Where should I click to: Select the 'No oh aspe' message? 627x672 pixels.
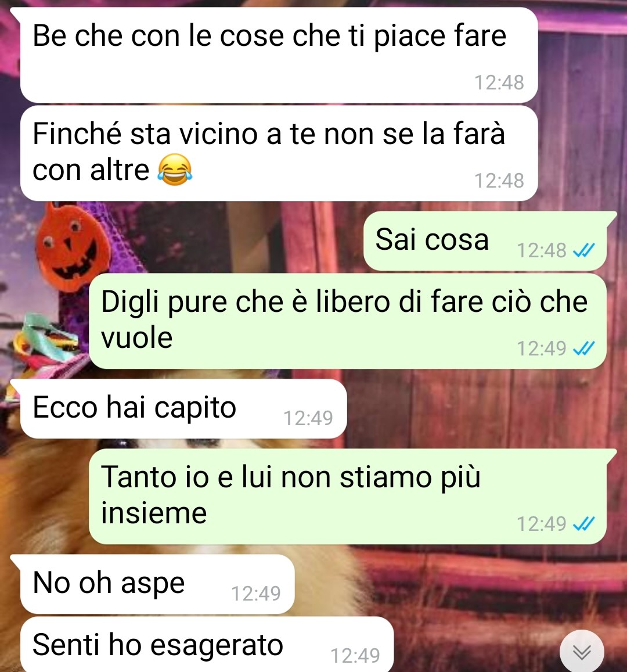[157, 584]
